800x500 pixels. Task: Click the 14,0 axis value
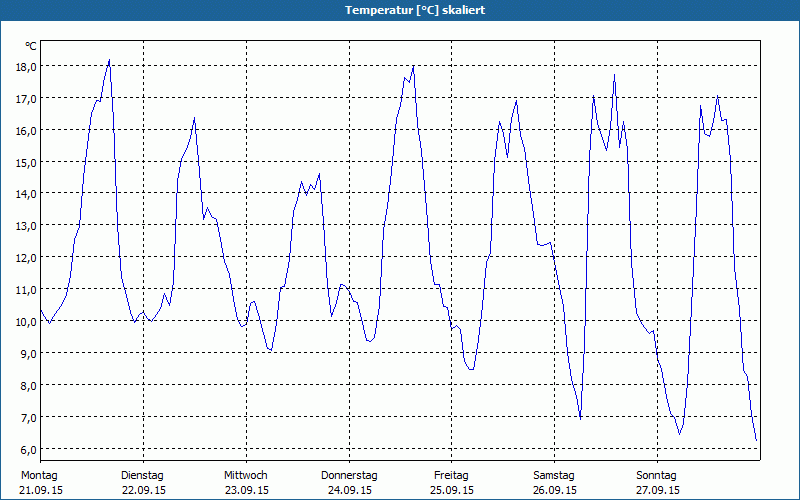[x=26, y=194]
